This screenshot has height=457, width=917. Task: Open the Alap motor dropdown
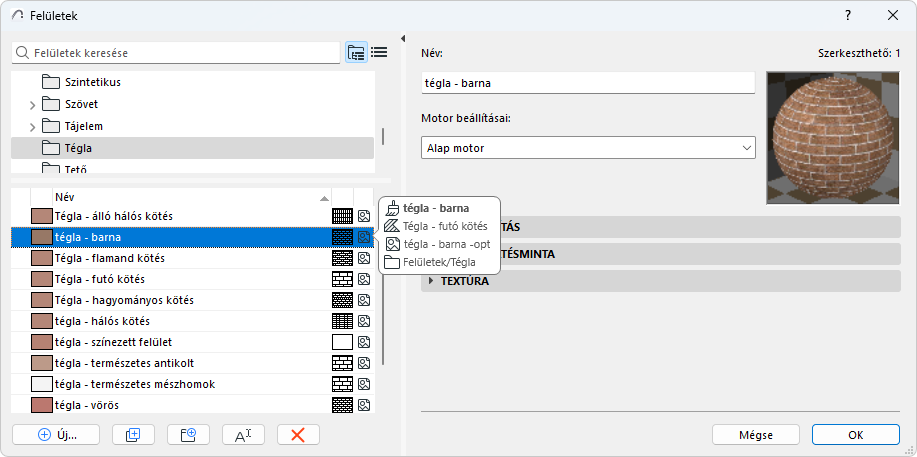click(x=588, y=148)
